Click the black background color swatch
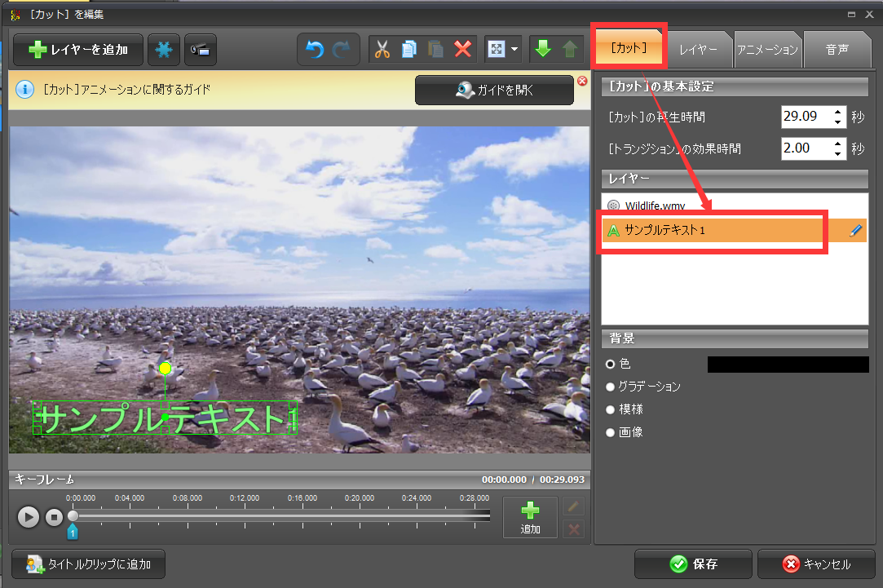The image size is (883, 588). tap(788, 365)
